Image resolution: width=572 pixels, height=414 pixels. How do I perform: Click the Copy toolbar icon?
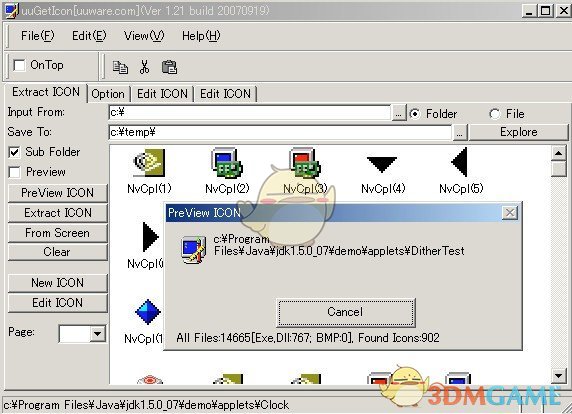[120, 67]
